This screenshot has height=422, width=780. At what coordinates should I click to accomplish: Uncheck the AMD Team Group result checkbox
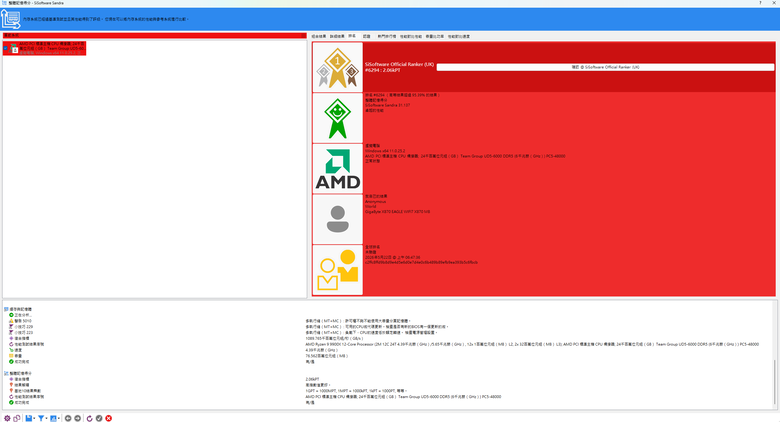click(5, 48)
